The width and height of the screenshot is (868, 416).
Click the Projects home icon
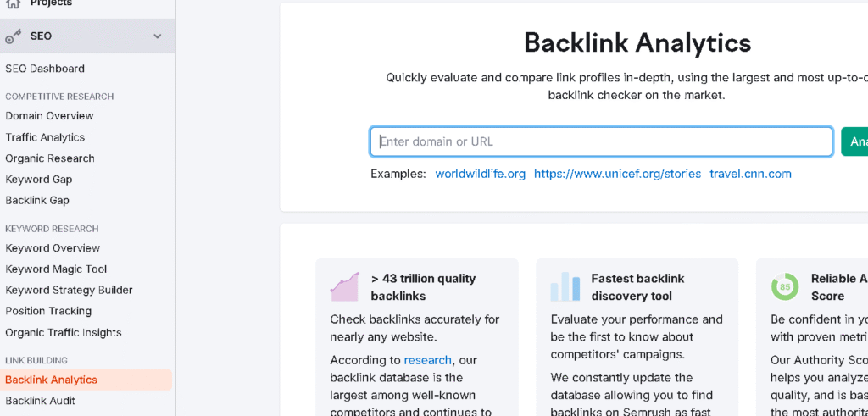14,3
